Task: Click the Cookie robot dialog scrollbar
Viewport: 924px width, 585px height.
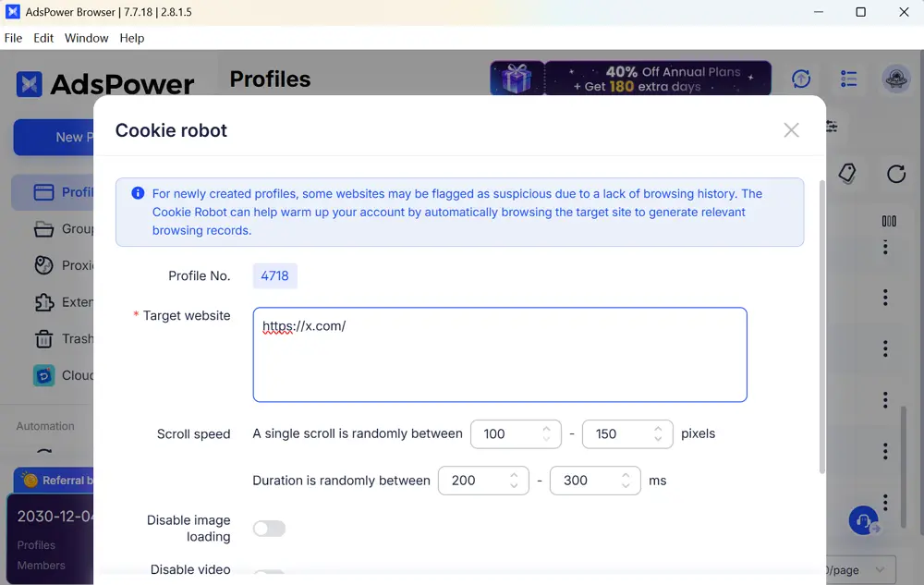Action: point(821,323)
